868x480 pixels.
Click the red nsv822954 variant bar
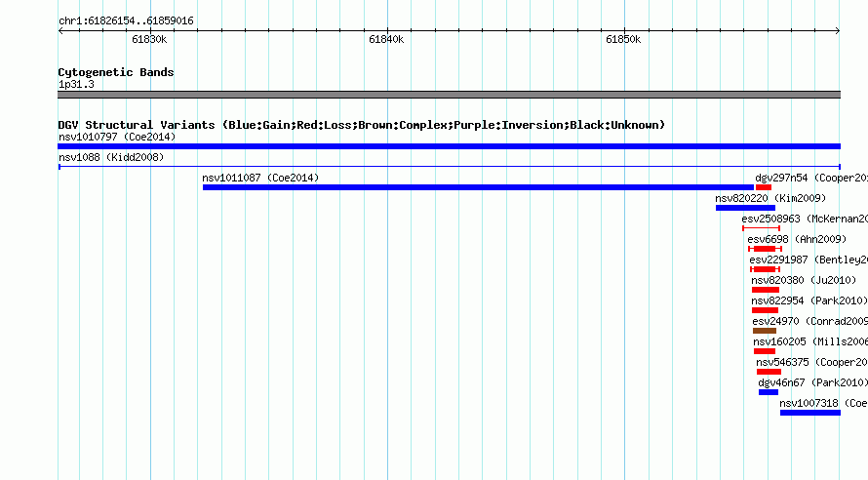click(x=765, y=310)
